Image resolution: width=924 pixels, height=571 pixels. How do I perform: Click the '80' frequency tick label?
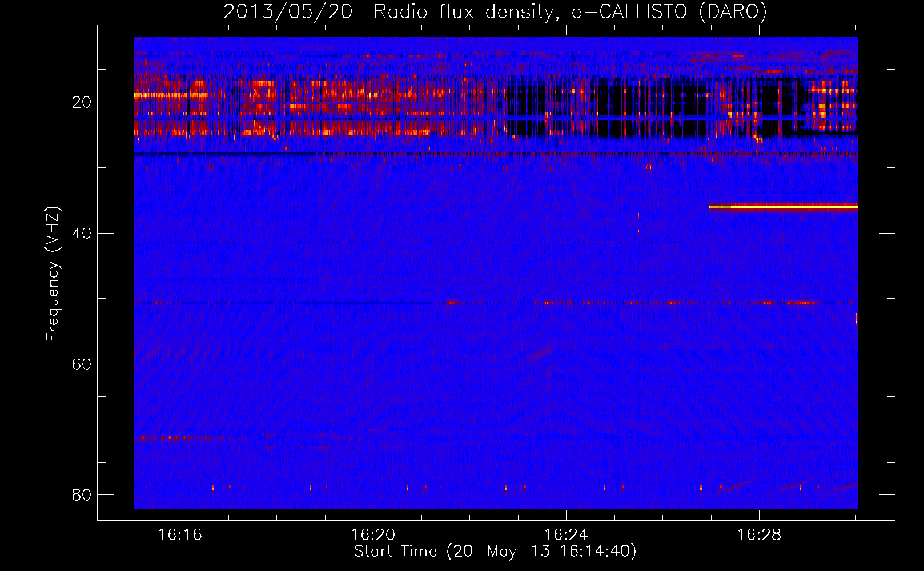(82, 495)
